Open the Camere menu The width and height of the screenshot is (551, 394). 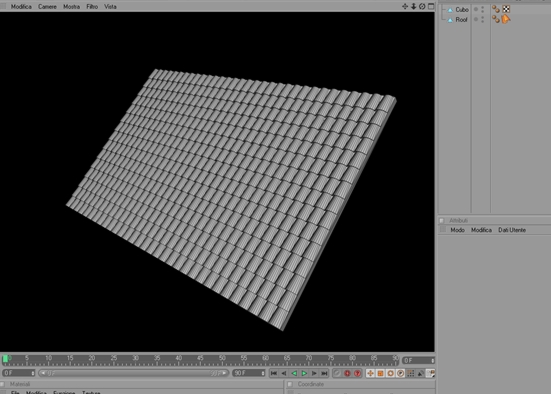[47, 6]
